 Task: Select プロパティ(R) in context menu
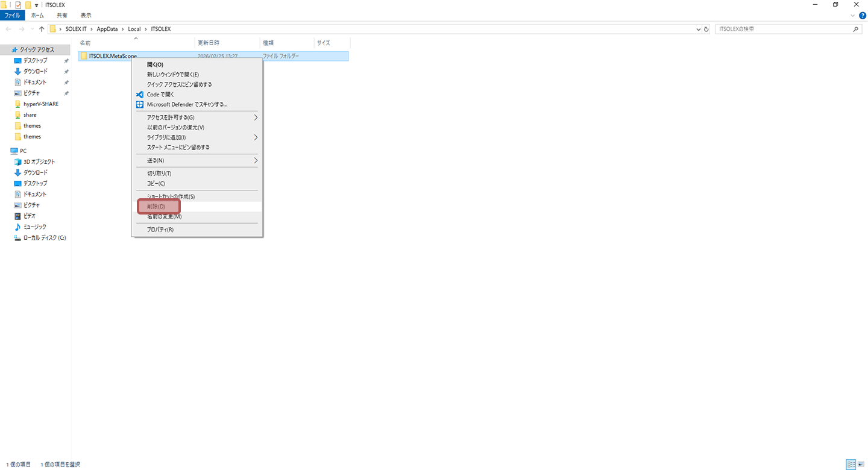[x=160, y=230]
